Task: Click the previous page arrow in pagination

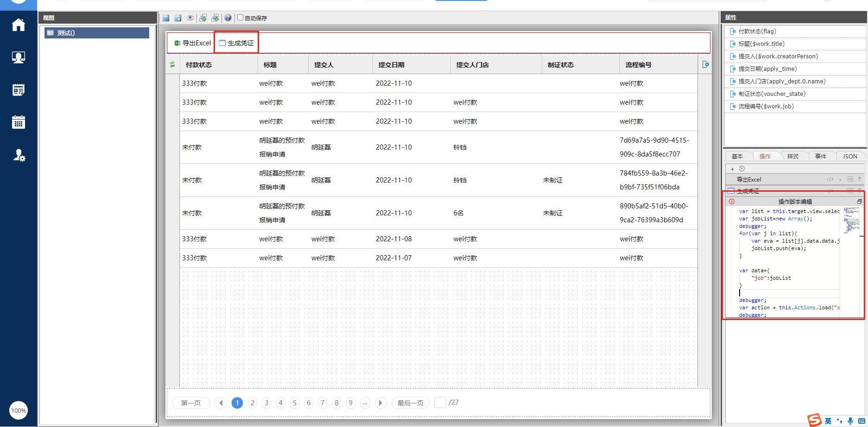Action: [221, 403]
